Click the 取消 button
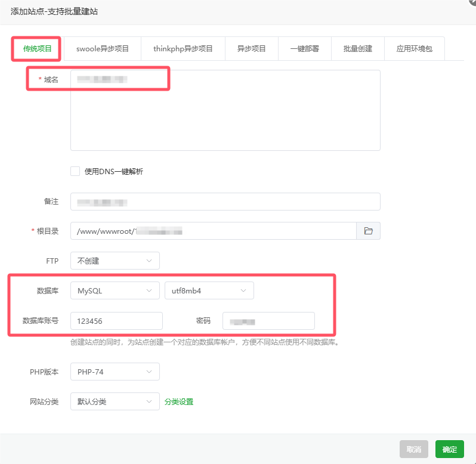 [x=413, y=449]
